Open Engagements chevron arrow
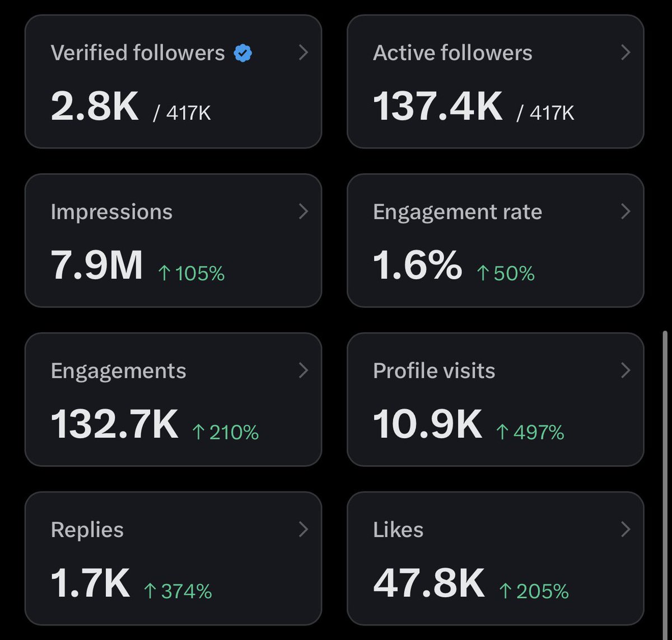 (304, 370)
